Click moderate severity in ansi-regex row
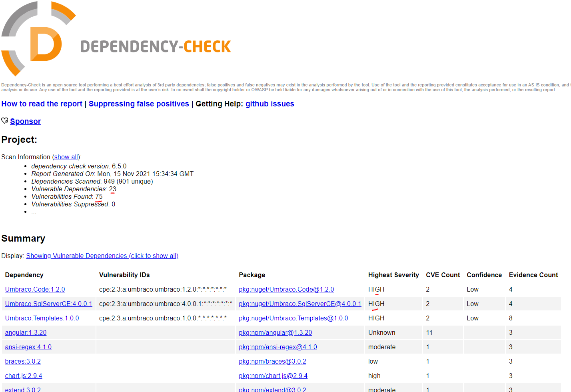Viewport: 571px width, 392px height. 382,347
